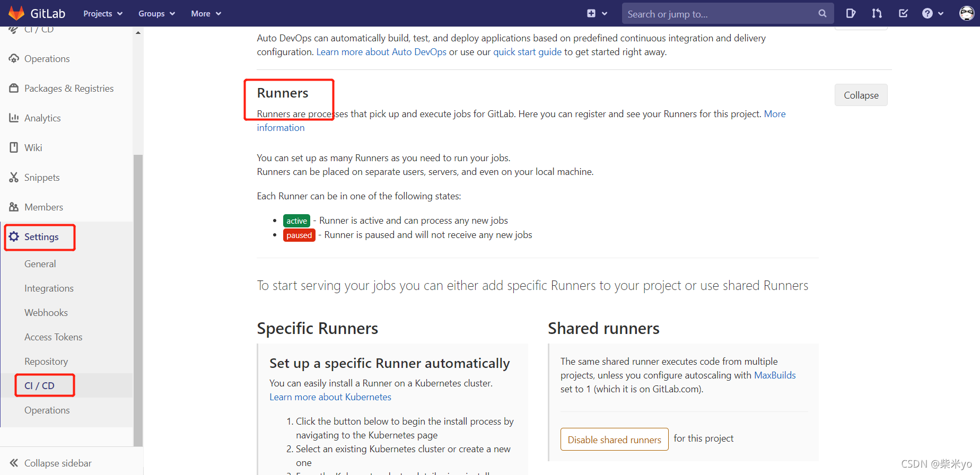Screen dimensions: 980x475
Task: Open the Wiki page
Action: pyautogui.click(x=33, y=148)
